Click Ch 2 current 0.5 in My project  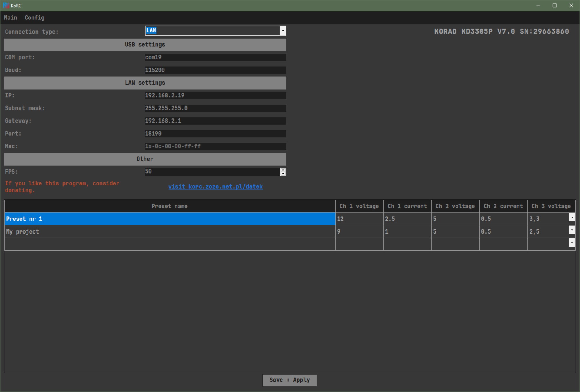tap(503, 231)
